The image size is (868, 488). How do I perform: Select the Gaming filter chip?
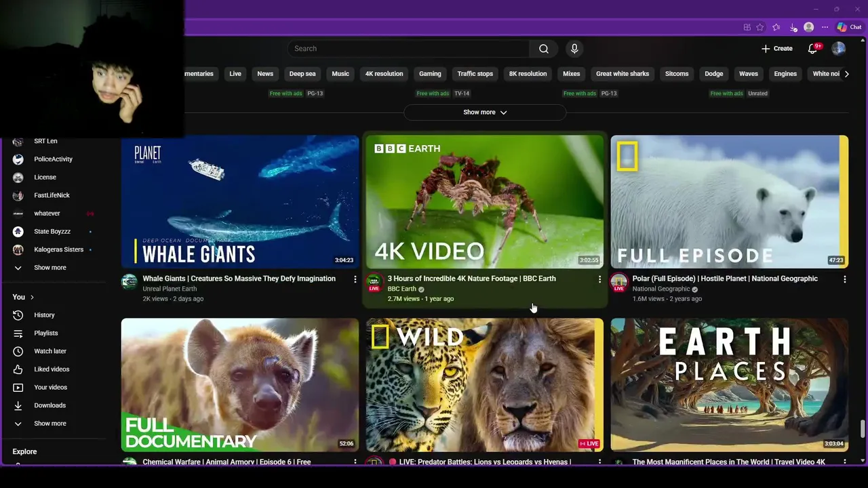point(430,74)
